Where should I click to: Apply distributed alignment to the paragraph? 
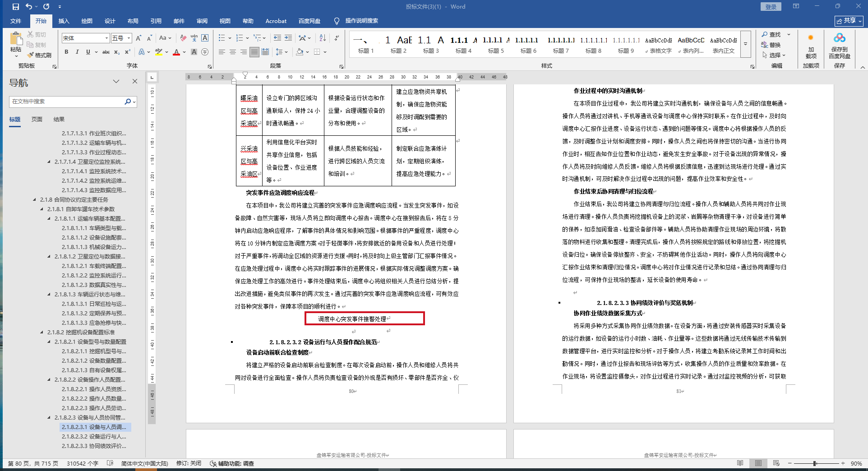pyautogui.click(x=265, y=52)
